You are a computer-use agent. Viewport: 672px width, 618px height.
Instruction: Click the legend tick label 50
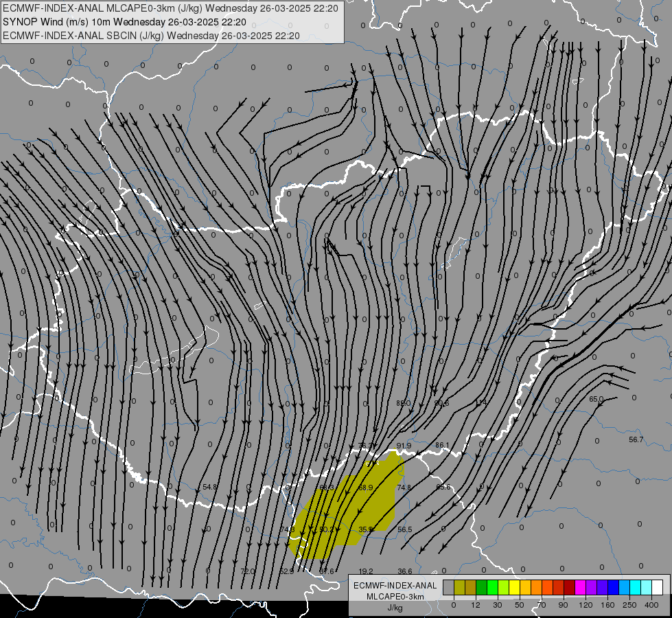click(520, 605)
